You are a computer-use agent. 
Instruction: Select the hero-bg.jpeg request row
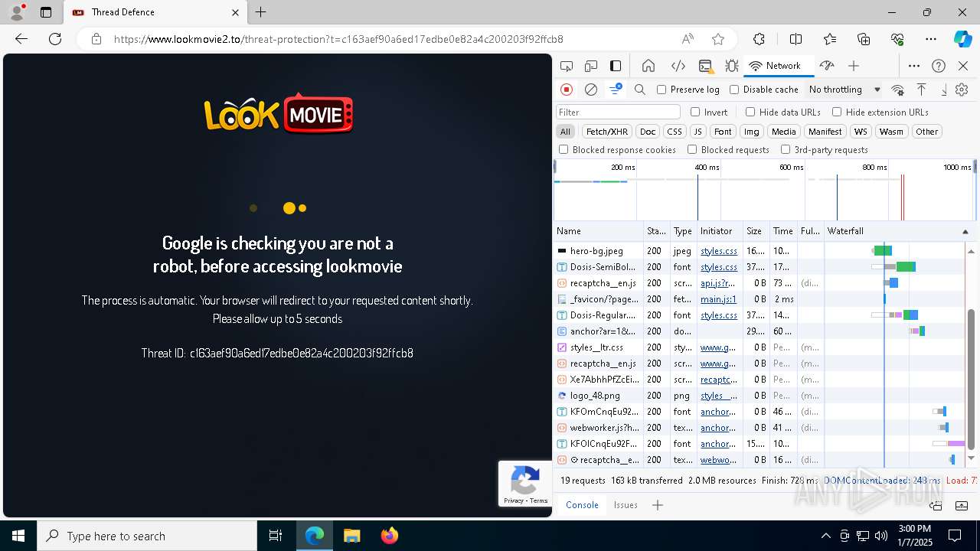pos(758,251)
